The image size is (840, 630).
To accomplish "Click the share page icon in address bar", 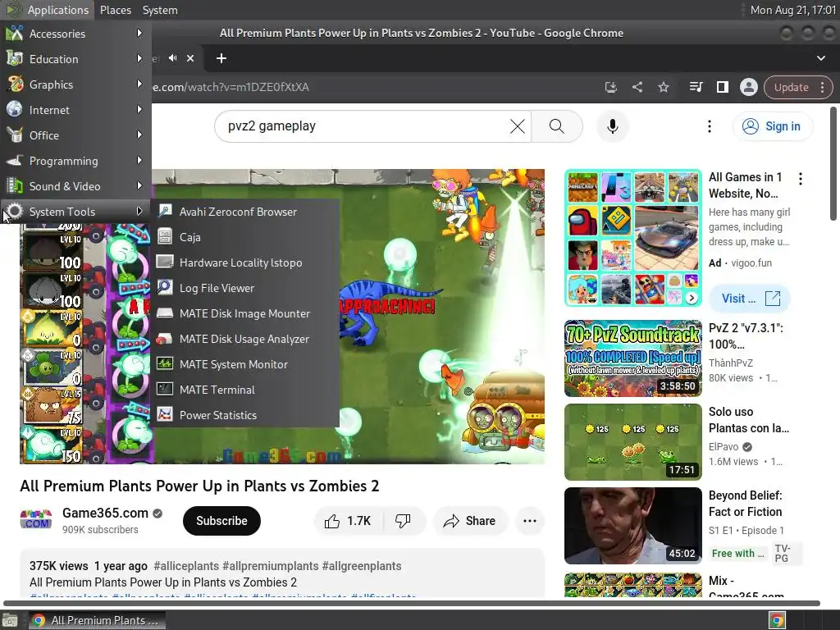I will point(637,87).
